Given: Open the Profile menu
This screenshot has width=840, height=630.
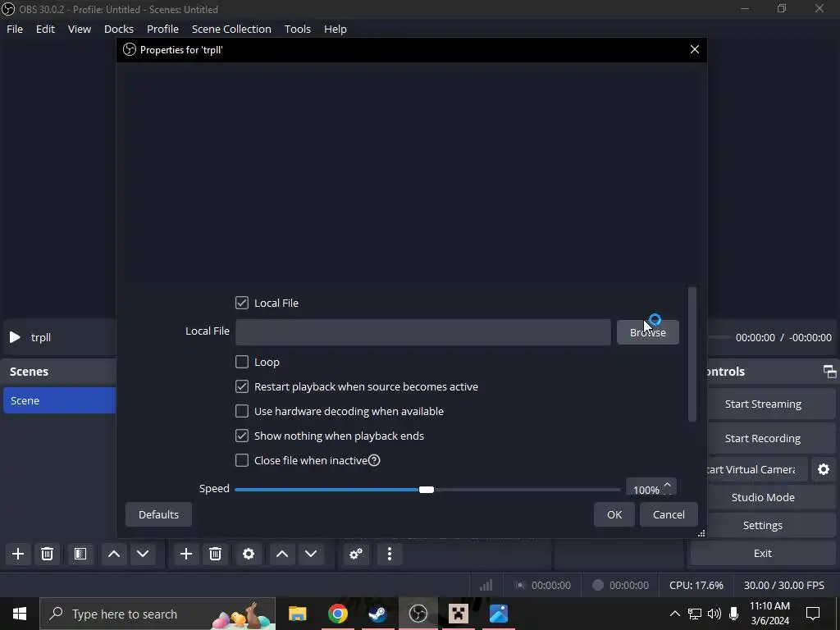Looking at the screenshot, I should 163,29.
